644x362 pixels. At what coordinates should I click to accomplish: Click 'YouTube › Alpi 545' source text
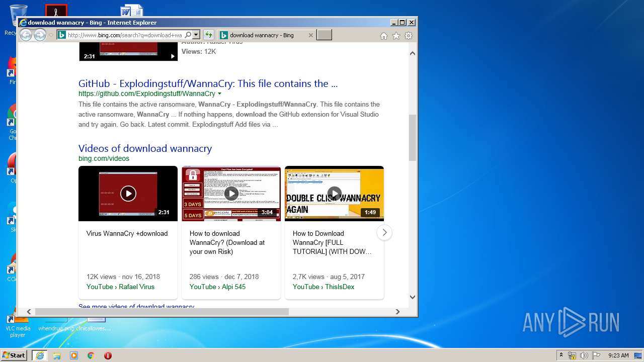click(x=217, y=287)
